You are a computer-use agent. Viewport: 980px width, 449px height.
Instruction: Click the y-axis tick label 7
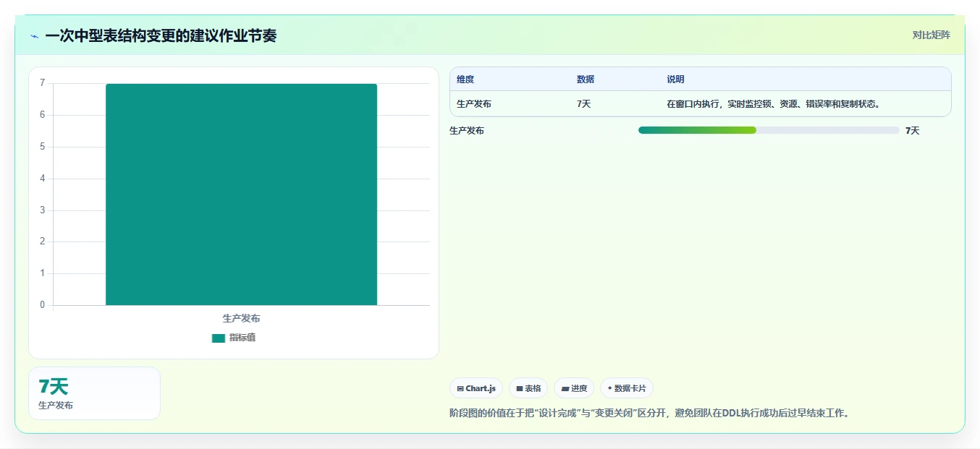[x=42, y=83]
